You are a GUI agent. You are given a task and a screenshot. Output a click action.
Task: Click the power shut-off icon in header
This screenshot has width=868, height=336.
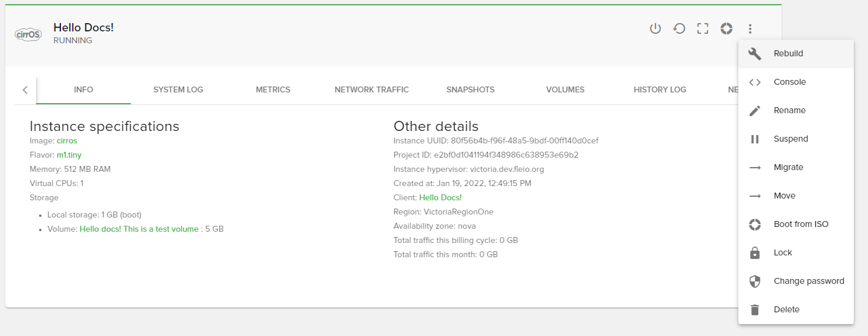point(655,28)
